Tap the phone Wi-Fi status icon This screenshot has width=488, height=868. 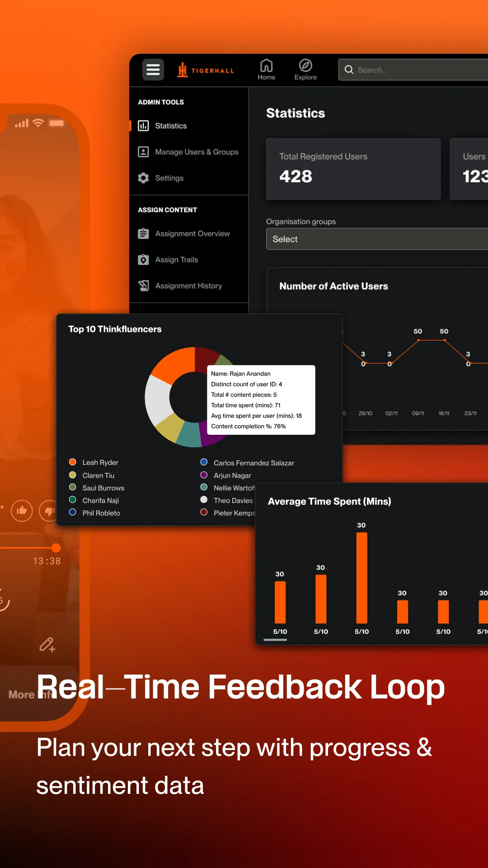[38, 123]
